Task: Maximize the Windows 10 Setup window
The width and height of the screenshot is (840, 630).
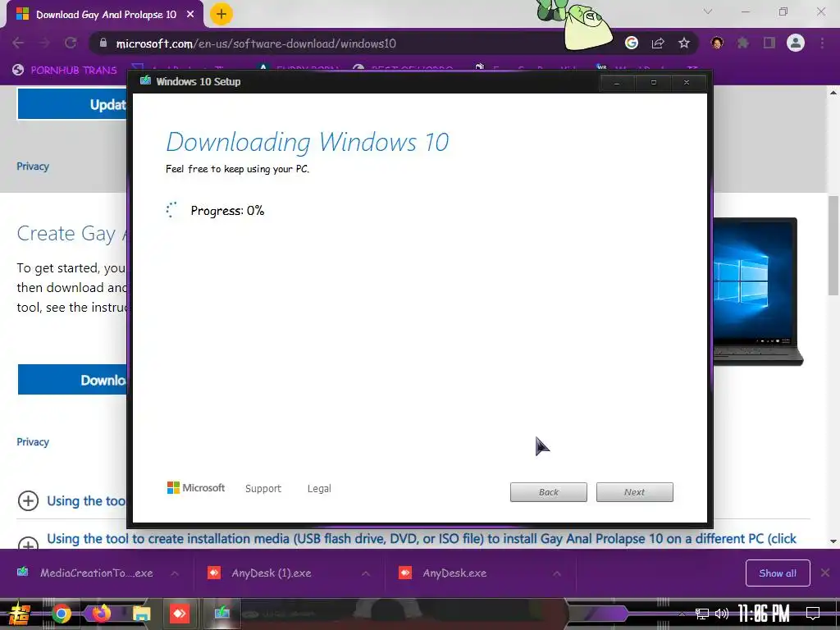Action: pyautogui.click(x=654, y=83)
